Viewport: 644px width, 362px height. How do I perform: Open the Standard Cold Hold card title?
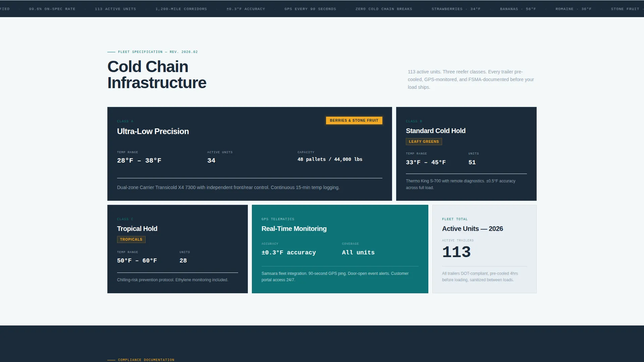click(436, 131)
